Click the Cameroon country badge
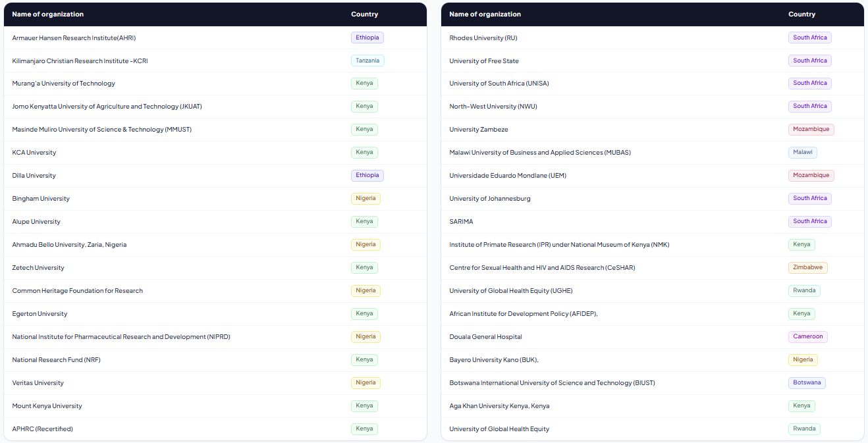Viewport: 868px width, 443px height. [x=808, y=337]
